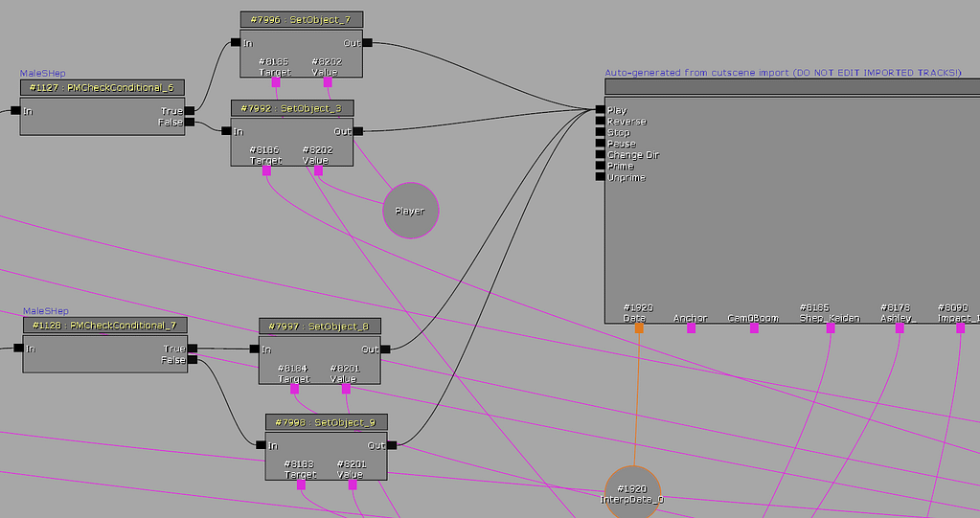Click the Shep_Kaiden variable pin
The width and height of the screenshot is (980, 518).
[830, 328]
